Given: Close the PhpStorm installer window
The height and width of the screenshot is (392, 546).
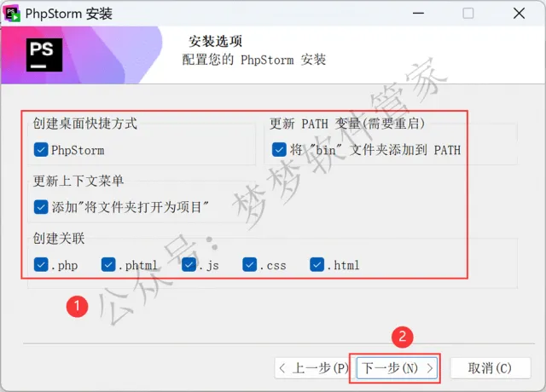Looking at the screenshot, I should 519,14.
